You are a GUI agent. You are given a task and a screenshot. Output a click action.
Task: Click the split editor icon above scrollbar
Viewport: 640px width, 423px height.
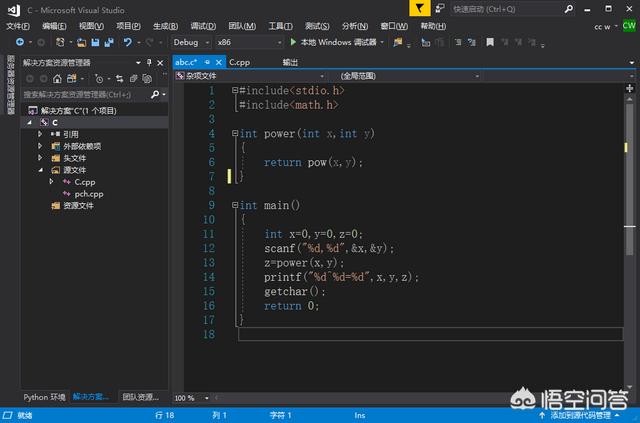click(x=629, y=88)
